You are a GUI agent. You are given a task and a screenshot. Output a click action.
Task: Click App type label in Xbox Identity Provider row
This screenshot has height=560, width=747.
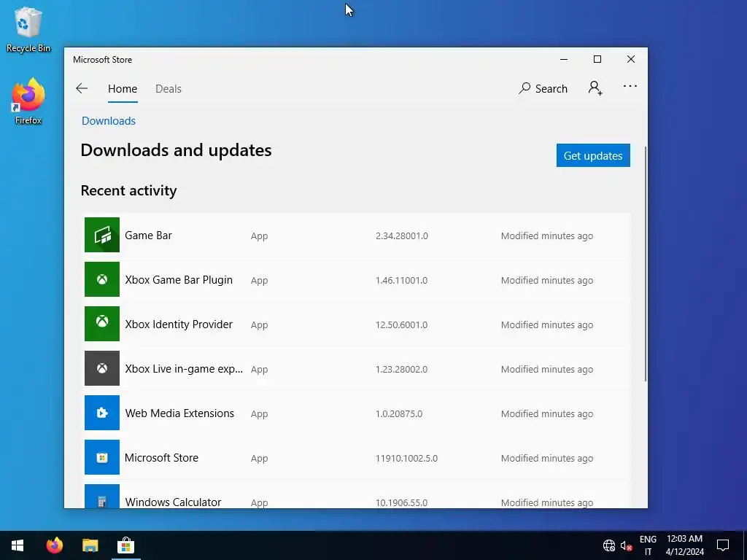(259, 324)
